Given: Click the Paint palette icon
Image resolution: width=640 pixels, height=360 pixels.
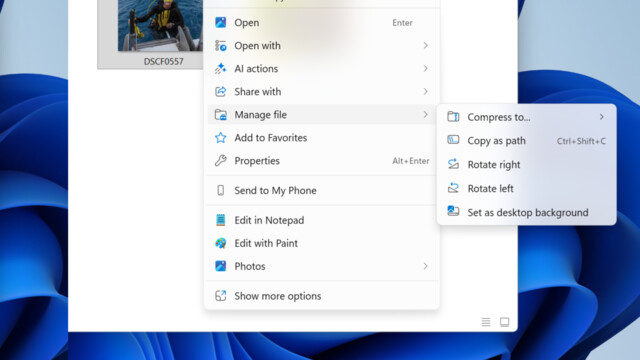Looking at the screenshot, I should pos(220,243).
